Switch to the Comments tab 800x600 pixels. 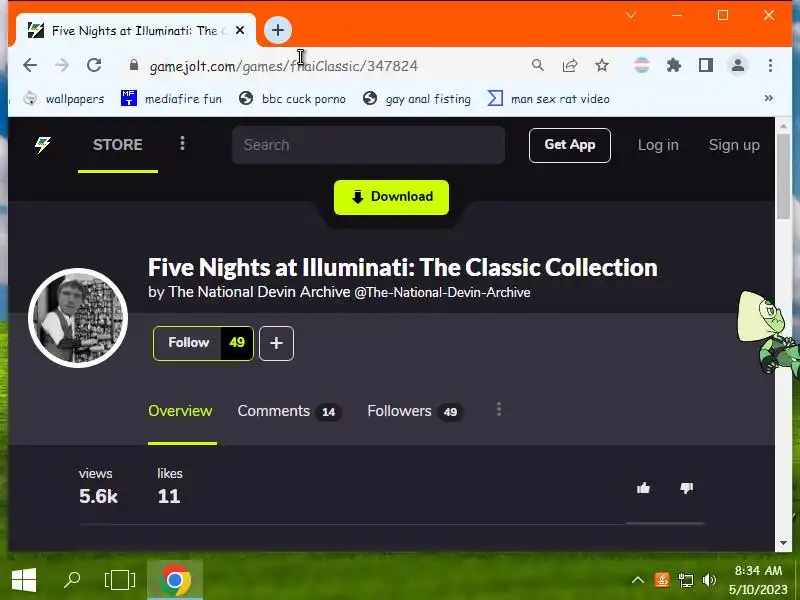tap(289, 411)
